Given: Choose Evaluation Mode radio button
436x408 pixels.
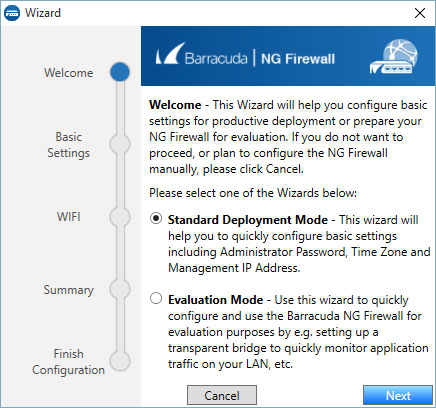Looking at the screenshot, I should pos(156,298).
